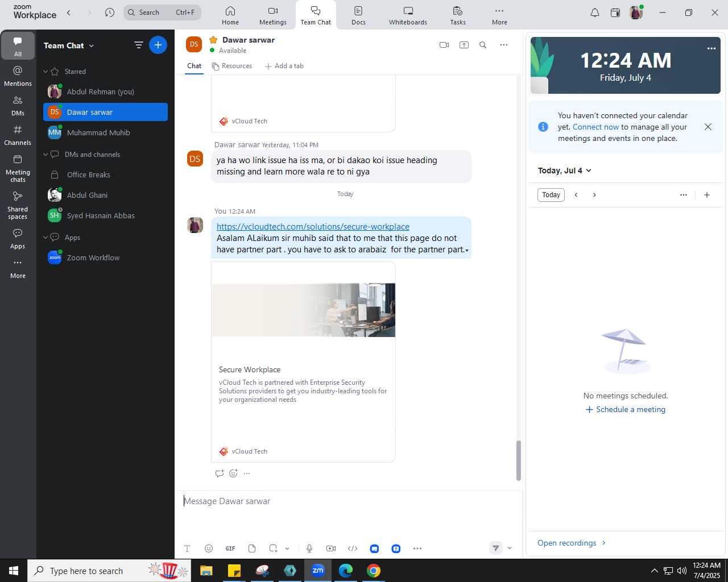
Task: Show More options in left sidebar
Action: coord(18,268)
